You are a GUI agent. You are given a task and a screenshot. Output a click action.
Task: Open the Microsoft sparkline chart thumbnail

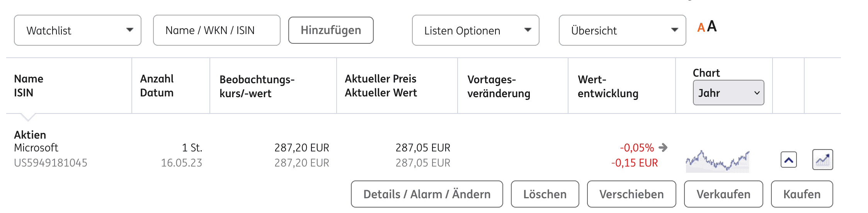pos(717,160)
